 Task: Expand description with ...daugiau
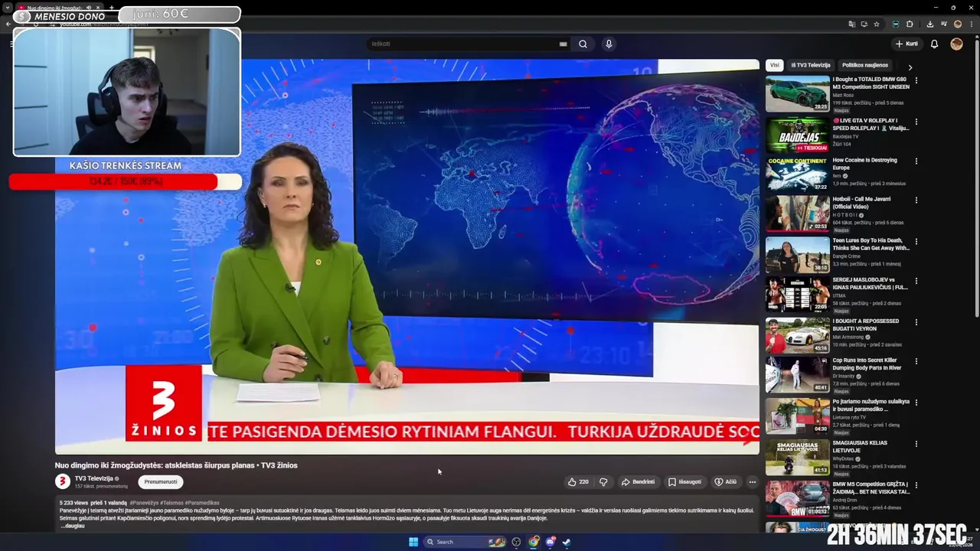72,526
